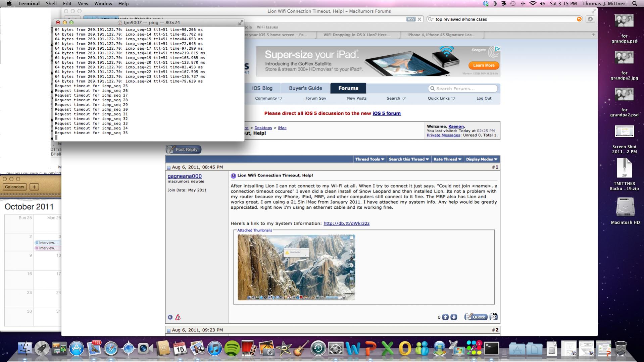Open iCal dock icon showing 15
644x362 pixels.
180,348
